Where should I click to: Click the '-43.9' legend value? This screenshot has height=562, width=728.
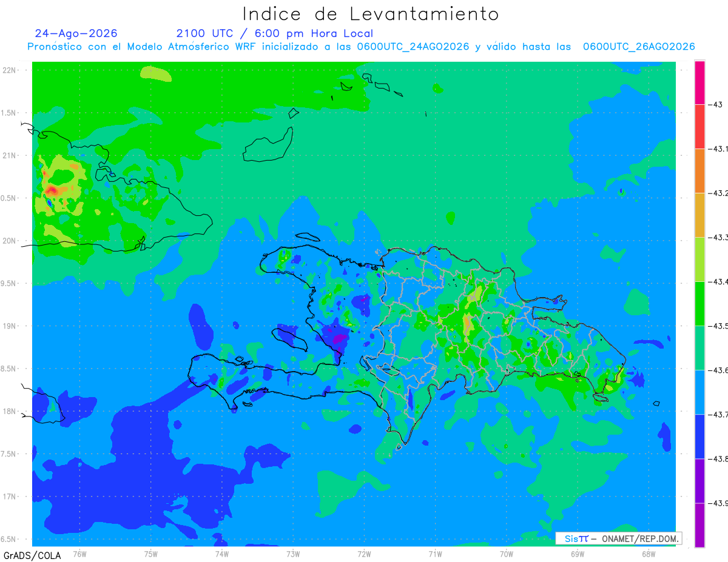(x=718, y=503)
